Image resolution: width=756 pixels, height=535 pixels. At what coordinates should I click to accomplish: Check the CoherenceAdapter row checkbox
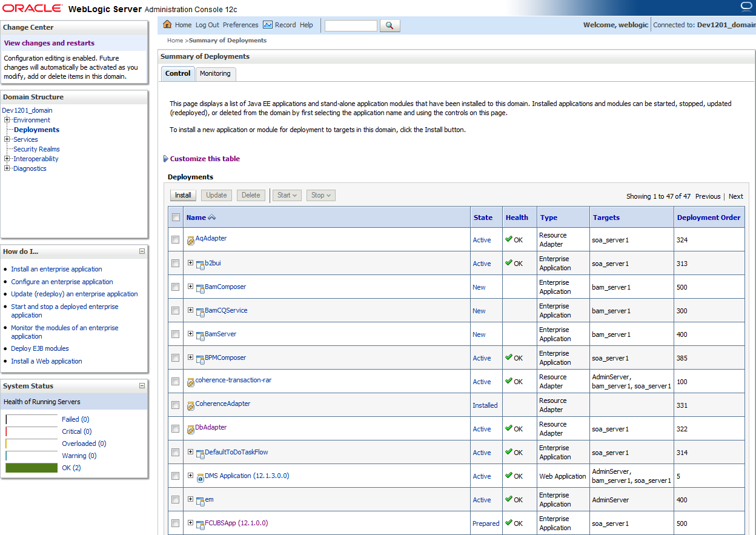click(176, 405)
